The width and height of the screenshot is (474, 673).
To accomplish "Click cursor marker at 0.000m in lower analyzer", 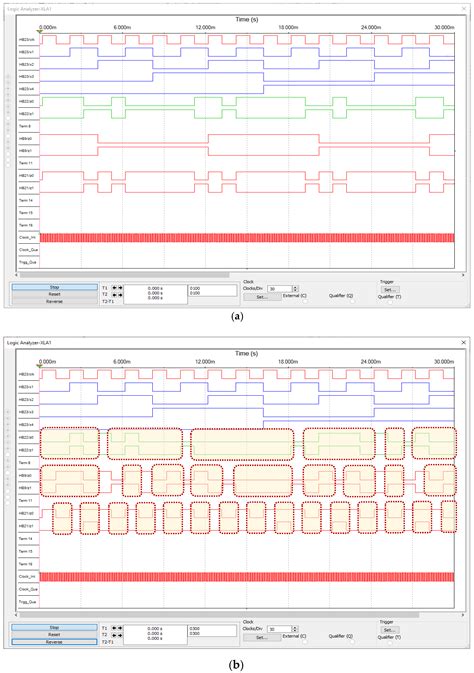I will pos(40,367).
